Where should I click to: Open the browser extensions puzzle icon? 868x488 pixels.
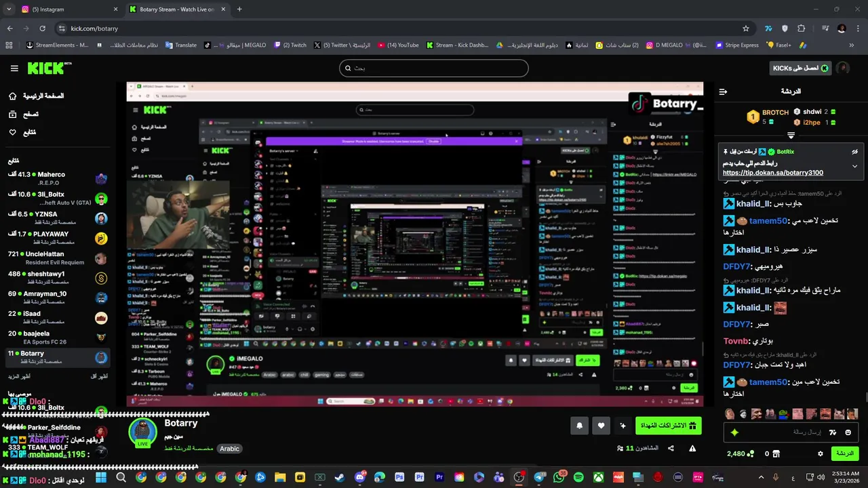pyautogui.click(x=801, y=28)
